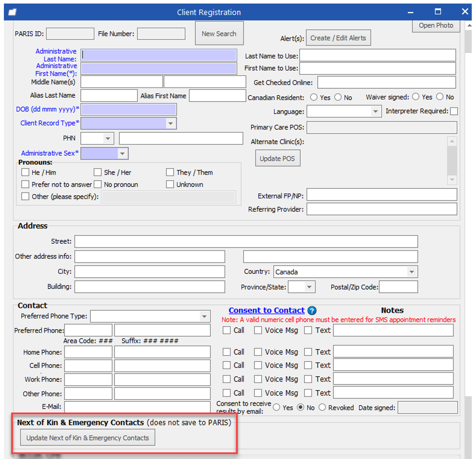Click Alternate Clinic list scroll down arrow

click(x=452, y=180)
